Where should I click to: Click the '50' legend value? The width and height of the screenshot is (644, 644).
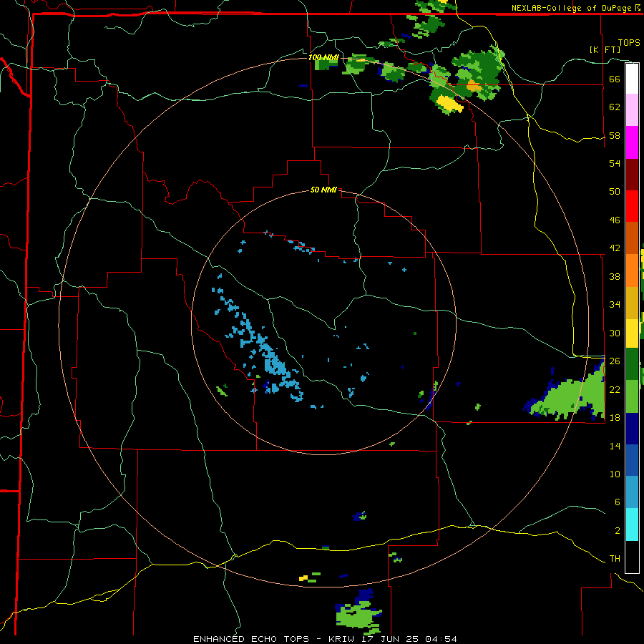pyautogui.click(x=615, y=191)
